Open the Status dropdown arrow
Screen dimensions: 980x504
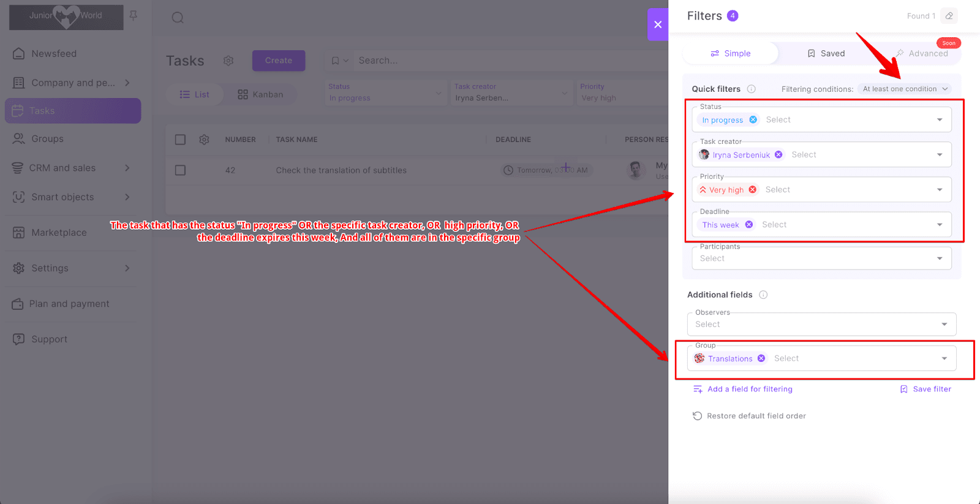[x=940, y=120]
